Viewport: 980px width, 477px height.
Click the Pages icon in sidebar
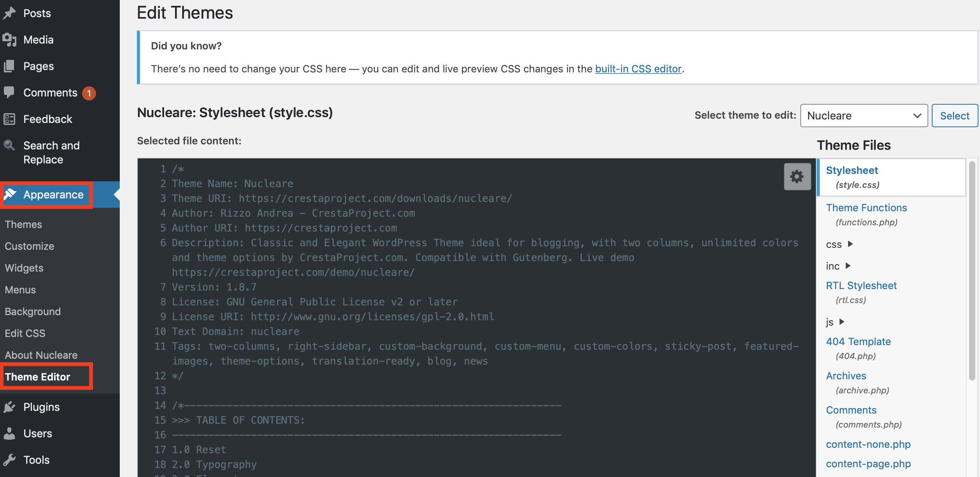9,66
